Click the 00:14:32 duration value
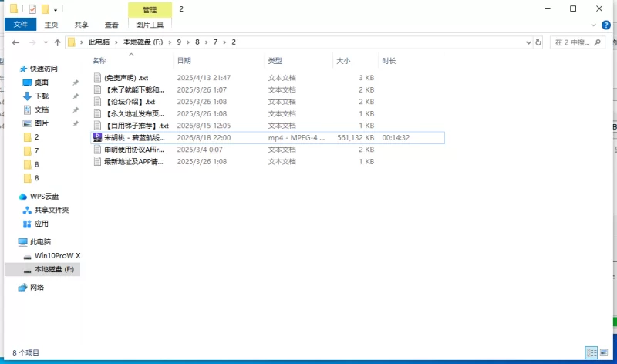The height and width of the screenshot is (364, 617). [396, 138]
